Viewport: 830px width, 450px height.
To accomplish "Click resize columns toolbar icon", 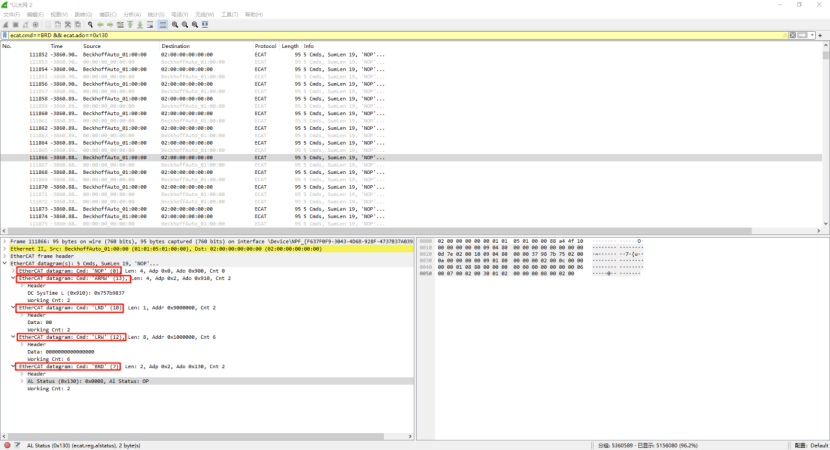I will coord(205,24).
